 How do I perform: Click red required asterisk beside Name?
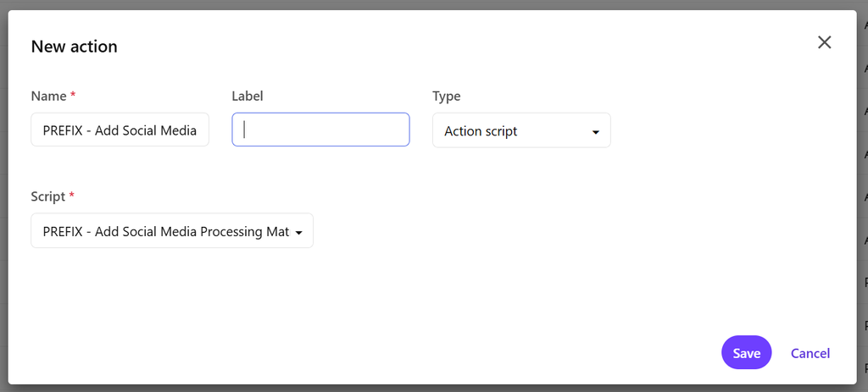[73, 96]
